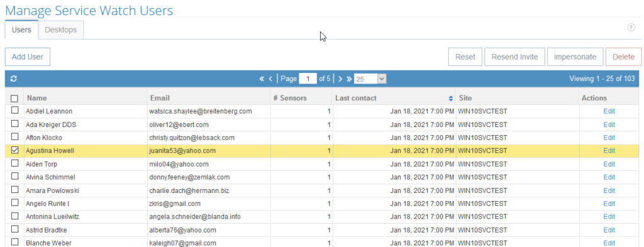The width and height of the screenshot is (644, 247).
Task: Check the Blanche Weber checkbox
Action: click(14, 242)
